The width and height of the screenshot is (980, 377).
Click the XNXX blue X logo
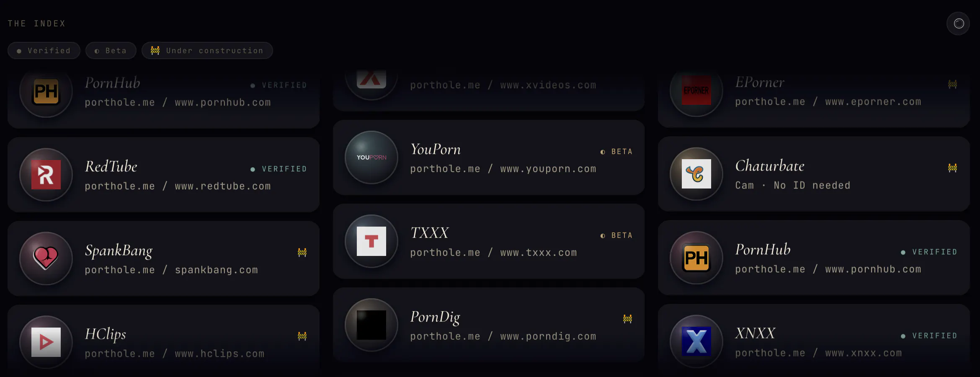coord(696,341)
